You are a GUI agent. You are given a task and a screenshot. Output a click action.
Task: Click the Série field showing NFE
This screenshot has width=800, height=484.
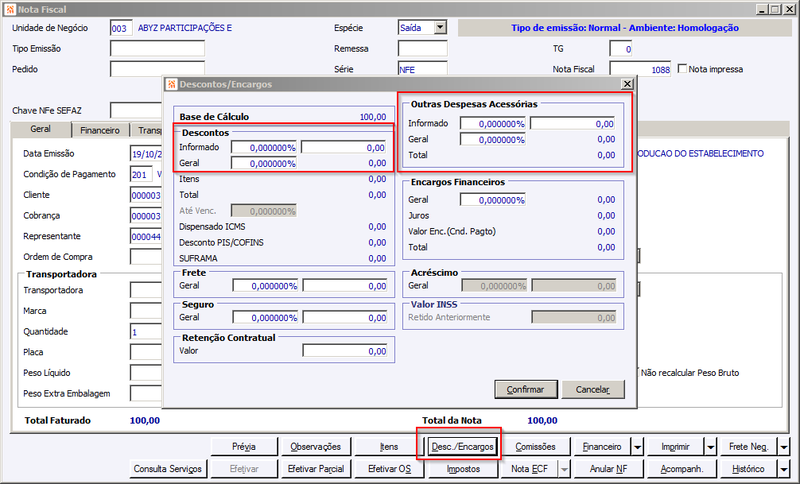coord(422,69)
